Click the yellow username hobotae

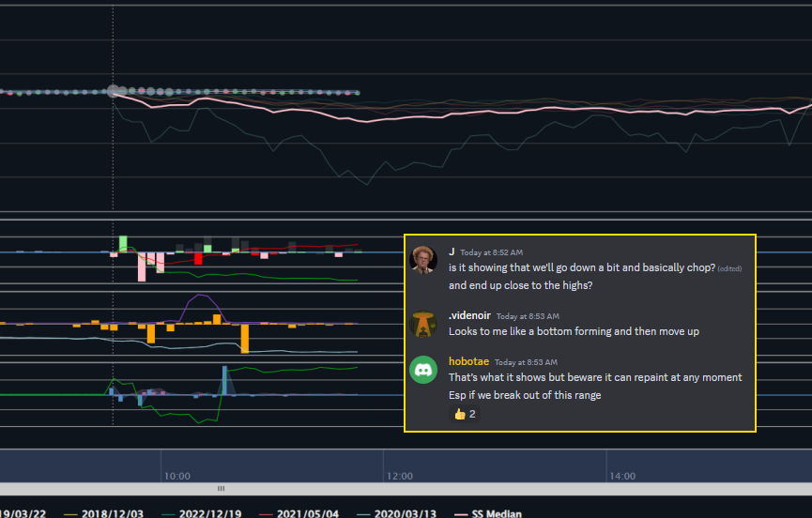tap(468, 361)
